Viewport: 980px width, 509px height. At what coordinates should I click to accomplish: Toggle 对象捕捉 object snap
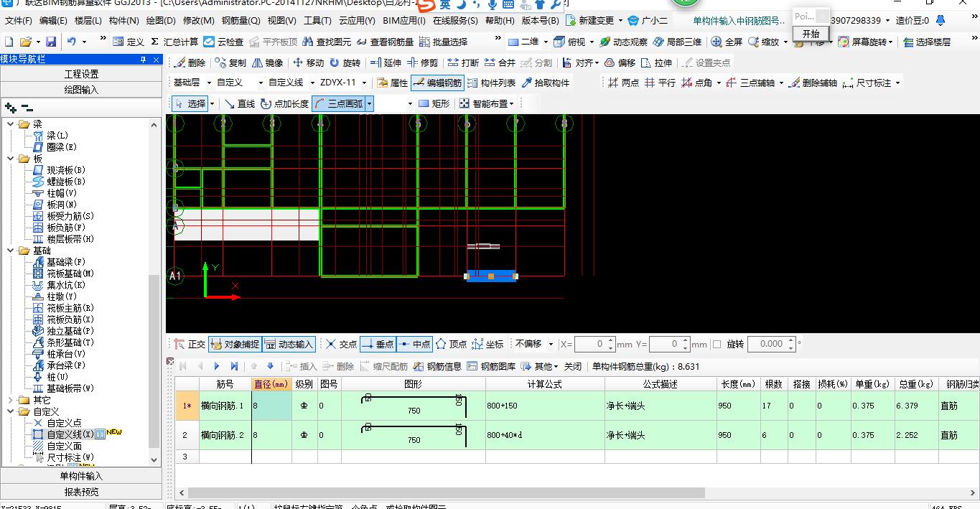tap(235, 345)
